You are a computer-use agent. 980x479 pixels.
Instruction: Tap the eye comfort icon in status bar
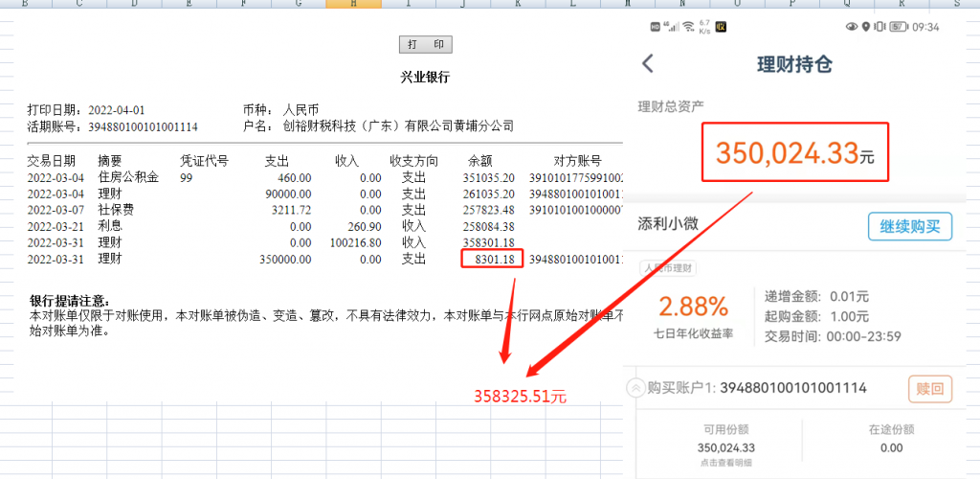(x=851, y=27)
